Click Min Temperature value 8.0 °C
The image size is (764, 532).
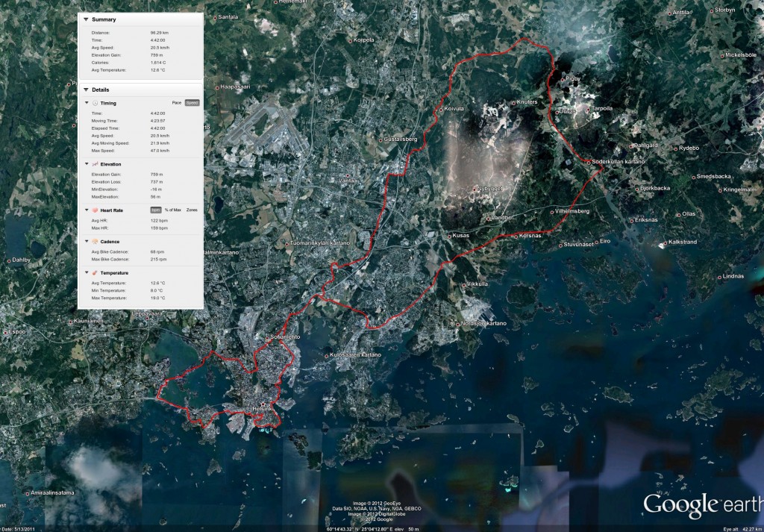pyautogui.click(x=157, y=290)
